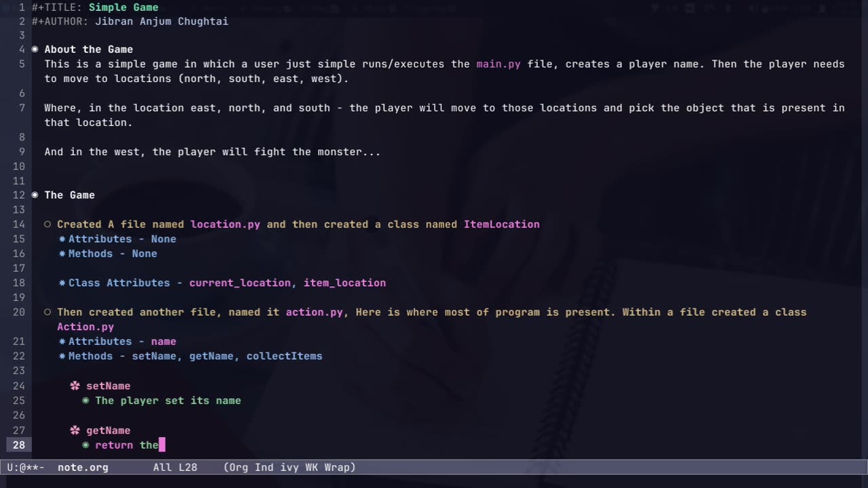The width and height of the screenshot is (868, 488).
Task: Click line number 1 in the gutter
Action: 22,7
